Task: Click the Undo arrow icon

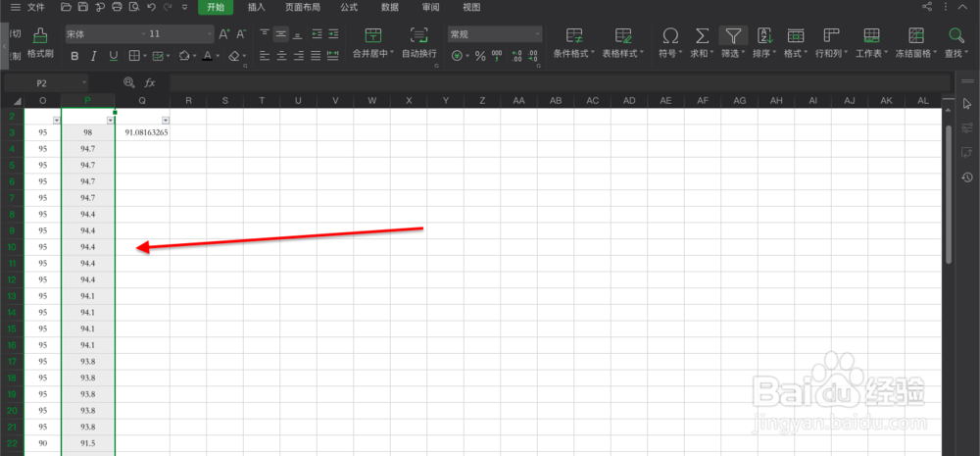Action: pyautogui.click(x=151, y=8)
